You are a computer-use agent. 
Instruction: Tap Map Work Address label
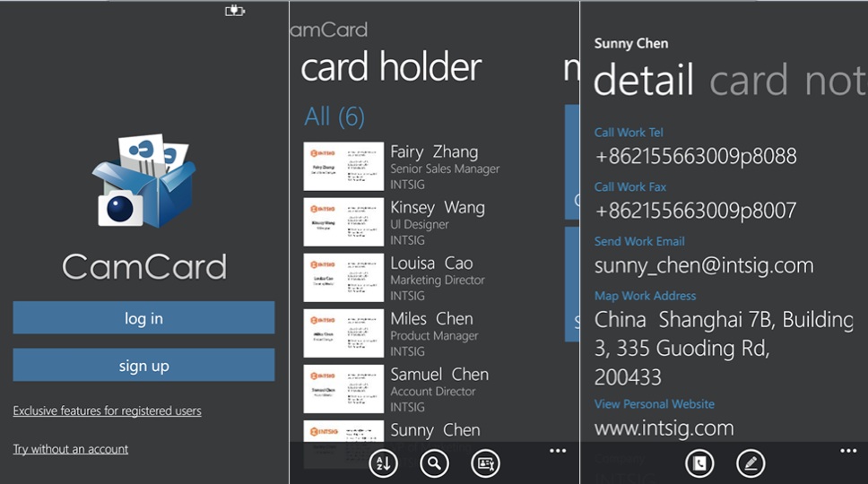coord(645,296)
